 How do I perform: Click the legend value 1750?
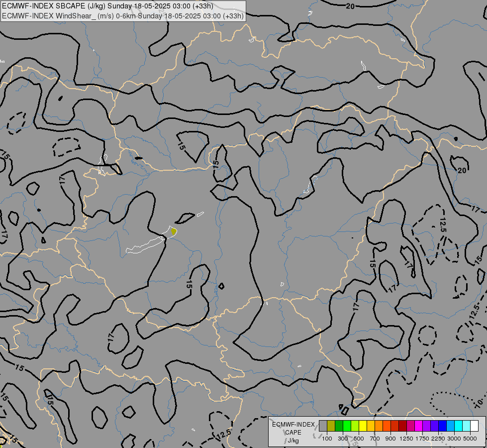(422, 439)
